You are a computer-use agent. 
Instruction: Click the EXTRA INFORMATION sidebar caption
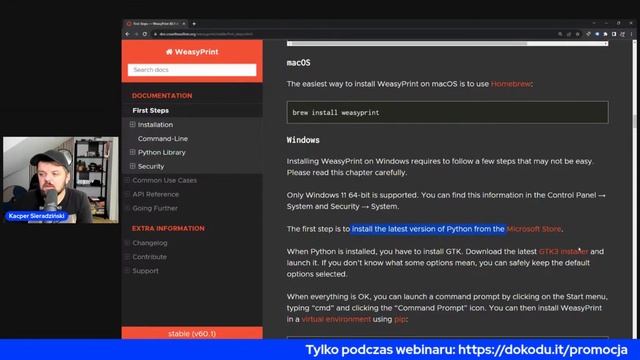(168, 228)
